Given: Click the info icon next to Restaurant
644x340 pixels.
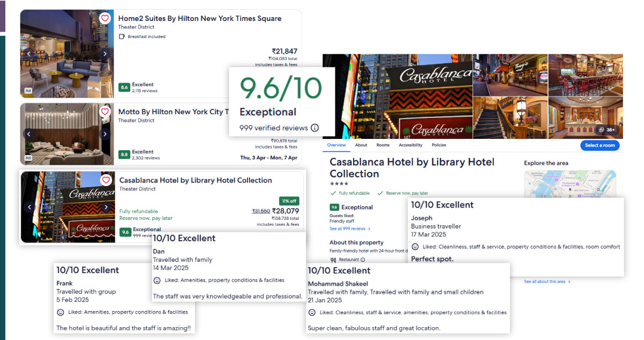Looking at the screenshot, I should click(x=363, y=260).
